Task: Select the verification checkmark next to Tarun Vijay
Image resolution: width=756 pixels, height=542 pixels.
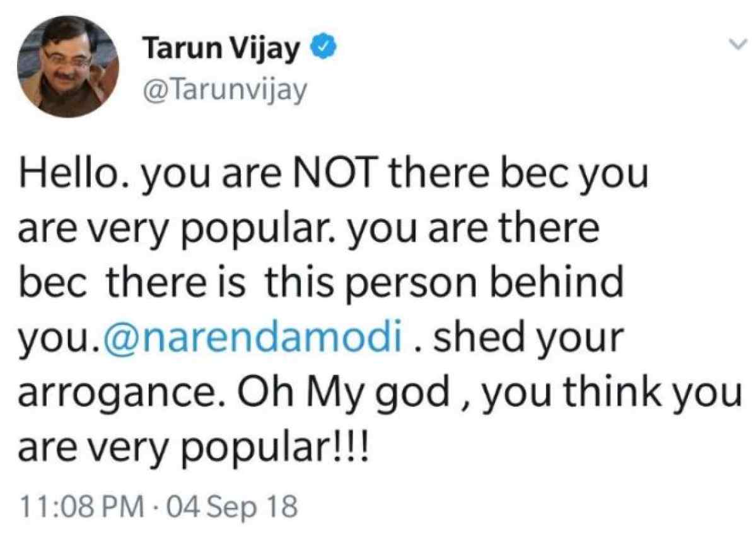Action: [x=322, y=44]
